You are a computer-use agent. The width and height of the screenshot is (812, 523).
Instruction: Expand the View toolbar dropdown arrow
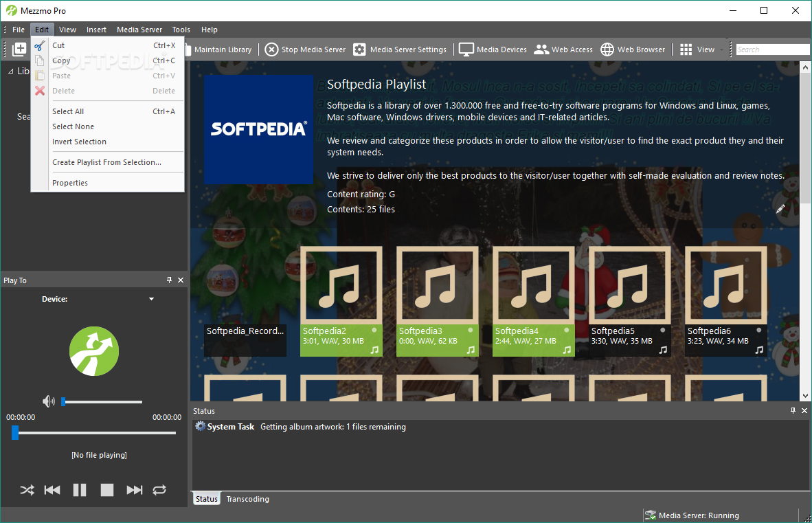click(x=721, y=49)
